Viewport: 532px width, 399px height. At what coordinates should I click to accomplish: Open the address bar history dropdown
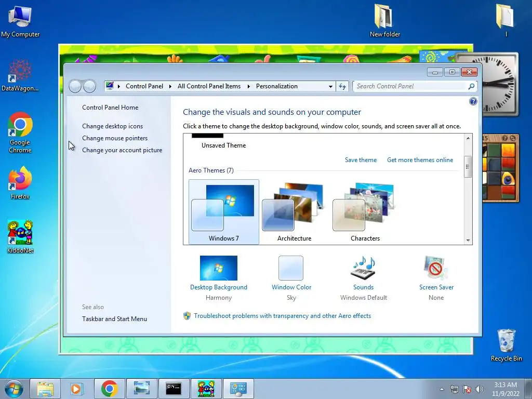click(330, 87)
